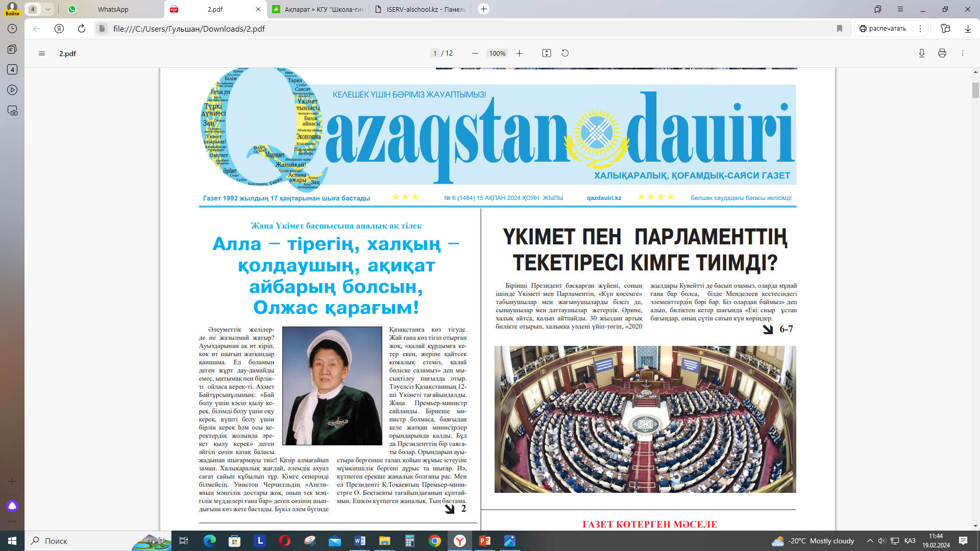Close the 2.pdf tab
Screen dimensions: 980x551
pyautogui.click(x=258, y=9)
